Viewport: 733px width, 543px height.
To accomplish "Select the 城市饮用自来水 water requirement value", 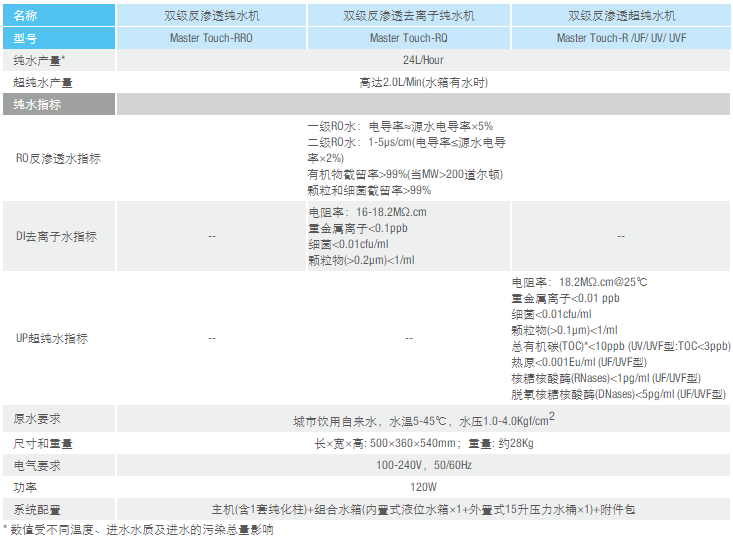I will (424, 420).
